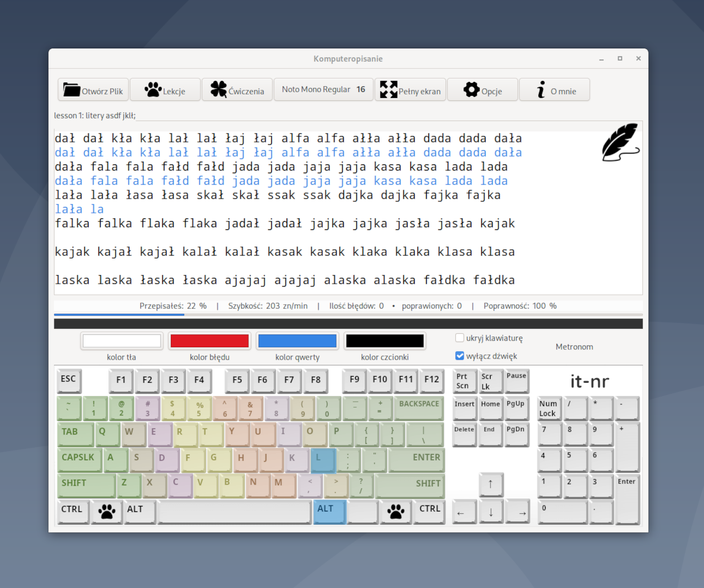The width and height of the screenshot is (704, 588).
Task: Click the Z virtual key
Action: (x=129, y=486)
